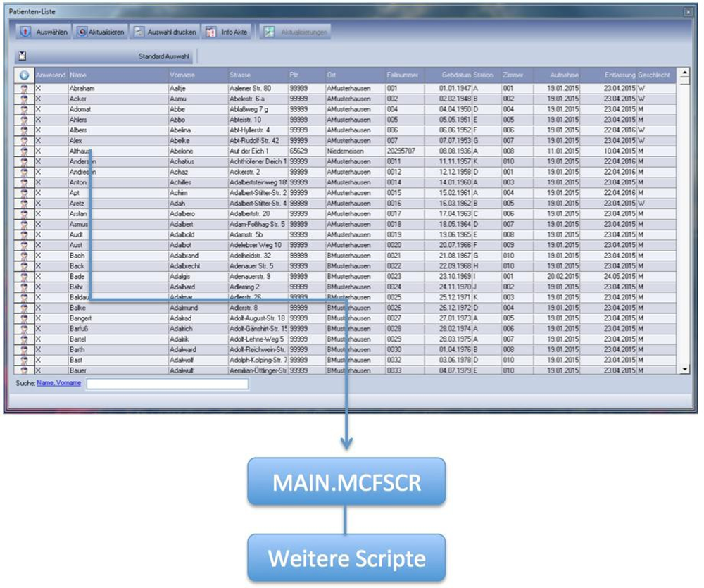The width and height of the screenshot is (704, 588).
Task: Toggle the Anwesend mark for Acker
Action: pyautogui.click(x=39, y=99)
